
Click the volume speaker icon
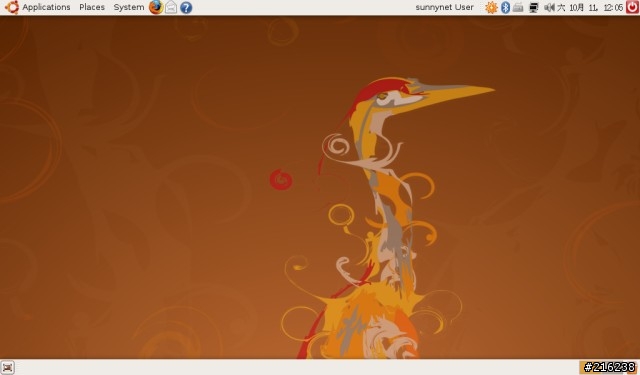[549, 7]
